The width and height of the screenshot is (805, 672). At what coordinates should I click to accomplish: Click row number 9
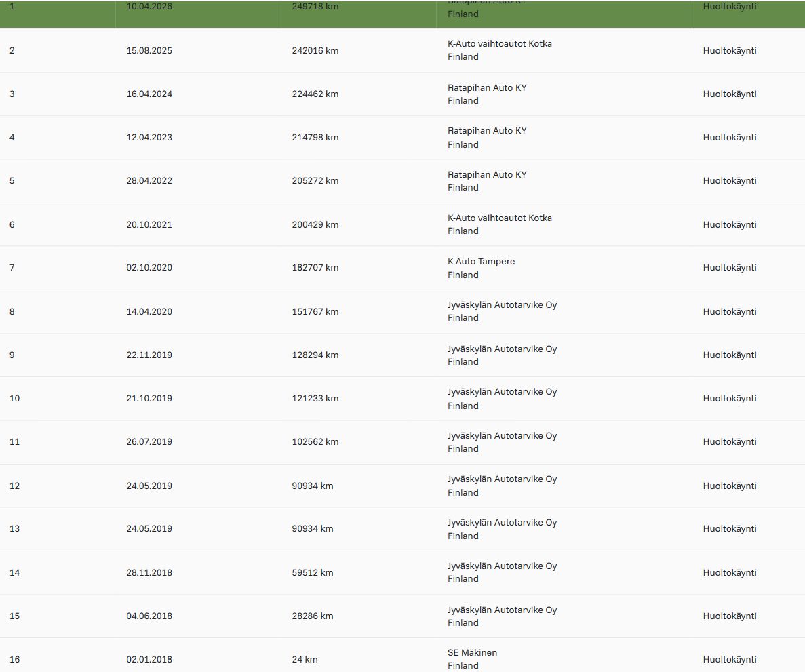pyautogui.click(x=12, y=355)
